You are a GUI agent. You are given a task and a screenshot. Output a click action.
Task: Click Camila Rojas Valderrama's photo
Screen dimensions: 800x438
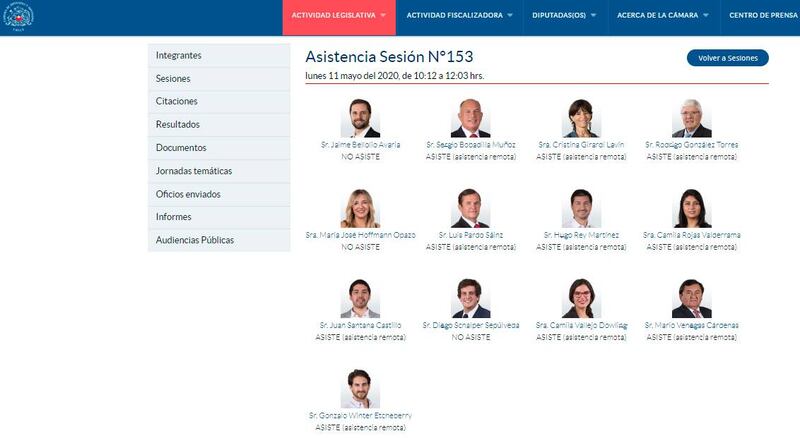pyautogui.click(x=691, y=208)
